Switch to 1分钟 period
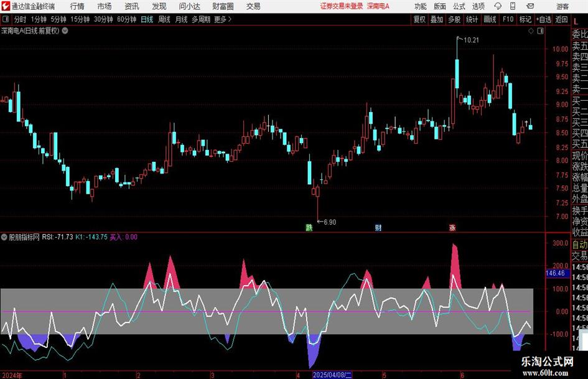The height and width of the screenshot is (379, 588). coord(39,19)
